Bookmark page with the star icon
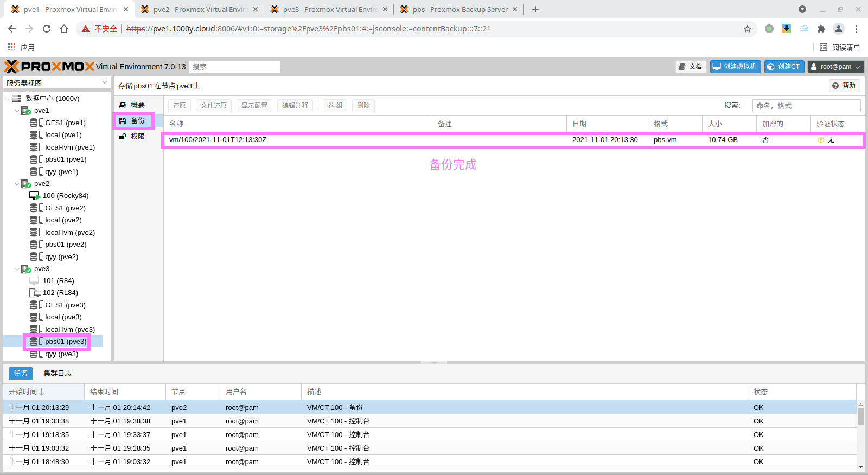This screenshot has height=475, width=868. [x=748, y=29]
